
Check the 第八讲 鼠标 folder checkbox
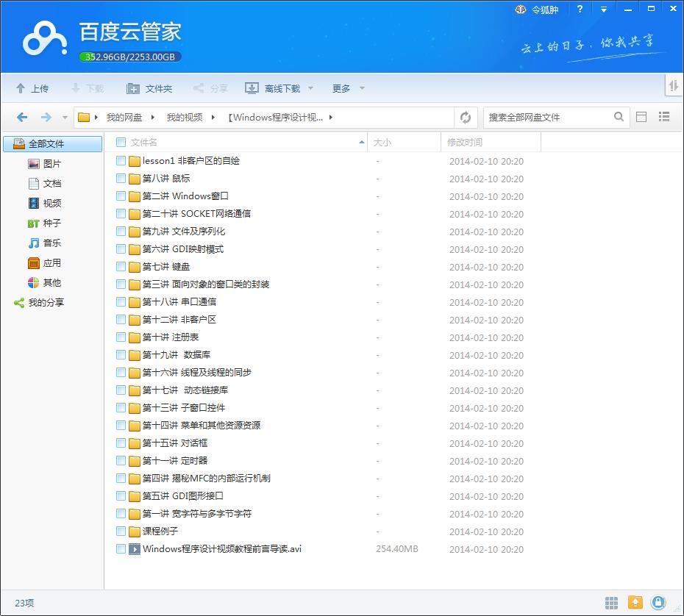pos(121,179)
